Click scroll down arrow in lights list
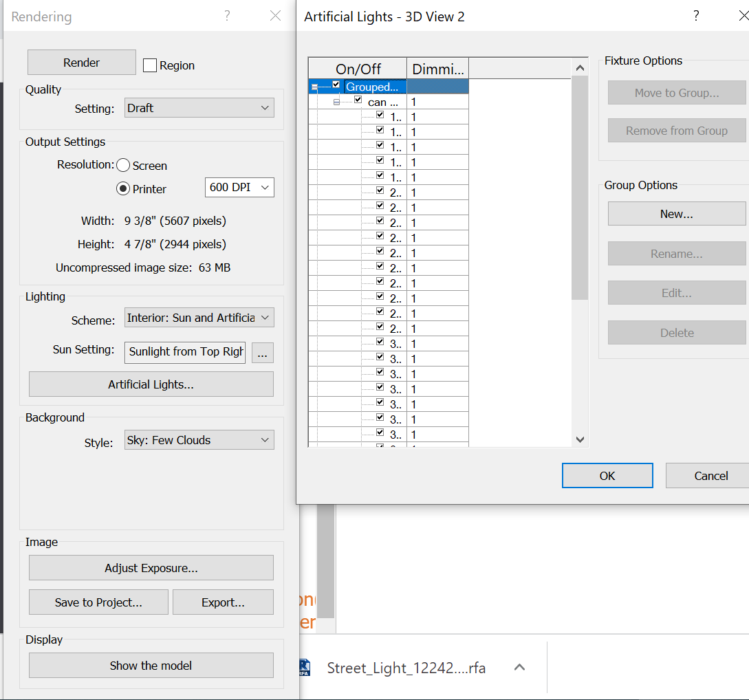This screenshot has height=700, width=749. 580,439
